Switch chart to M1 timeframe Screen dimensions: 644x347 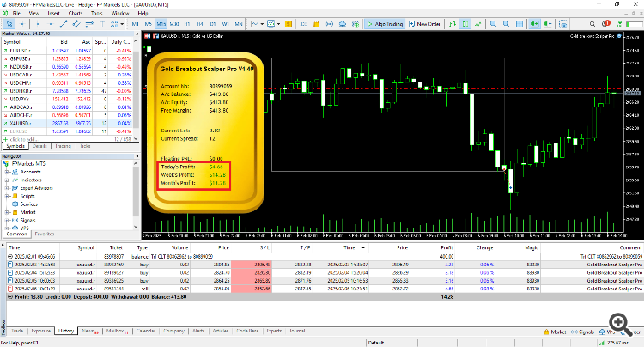[135, 24]
